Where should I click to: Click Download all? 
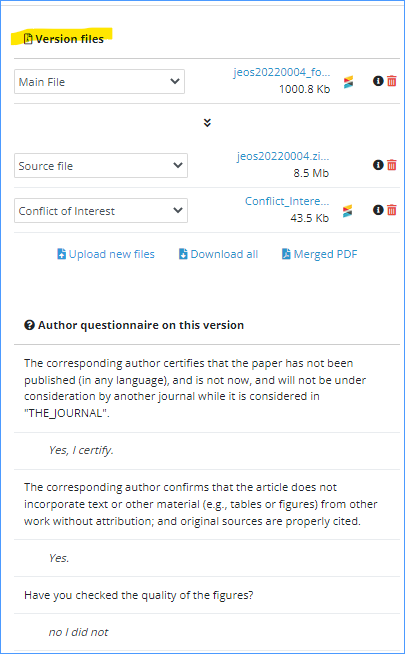point(218,254)
